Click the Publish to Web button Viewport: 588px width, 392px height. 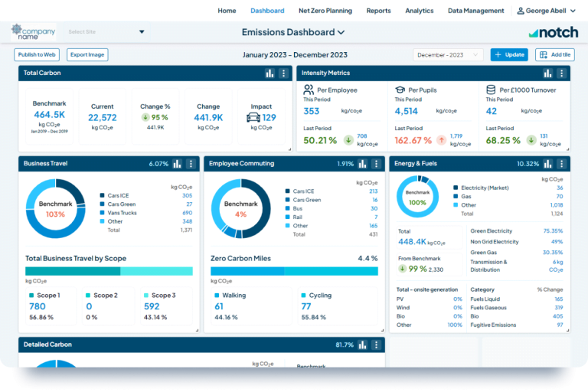click(37, 55)
